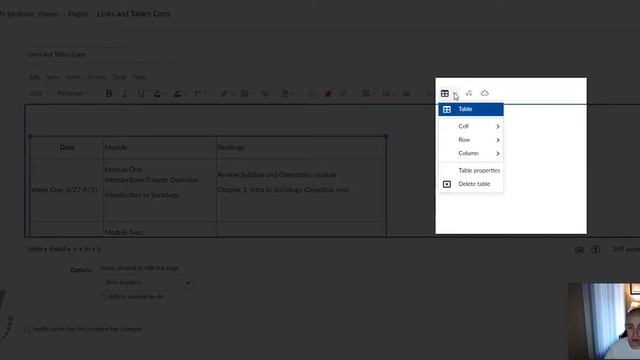Click the increase indent toolbar icon
Image resolution: width=640 pixels, height=360 pixels.
coord(407,93)
